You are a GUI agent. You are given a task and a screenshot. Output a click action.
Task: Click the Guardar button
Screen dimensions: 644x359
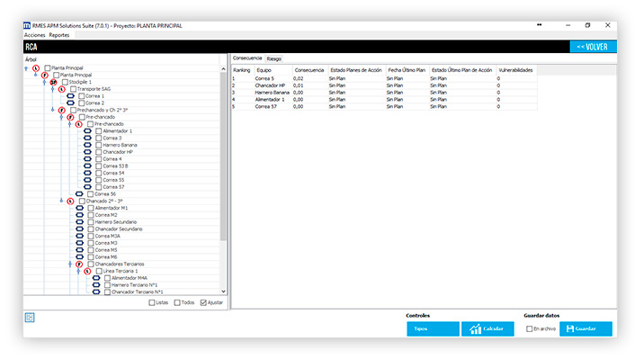pos(586,329)
